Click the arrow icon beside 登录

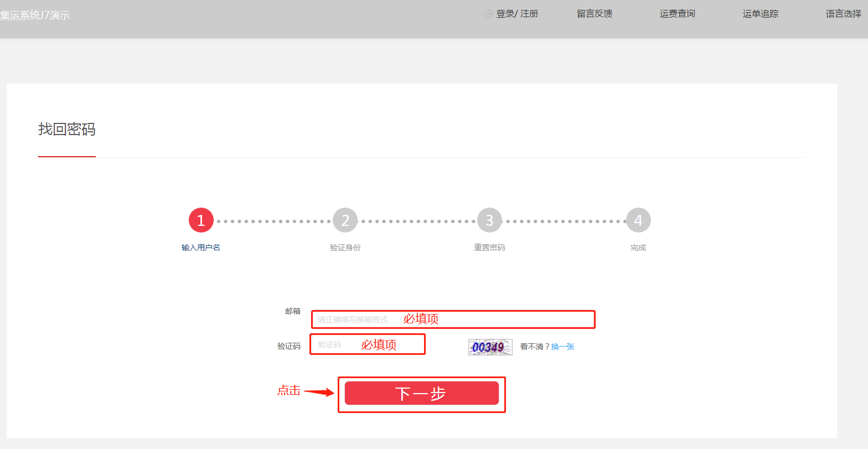[489, 14]
